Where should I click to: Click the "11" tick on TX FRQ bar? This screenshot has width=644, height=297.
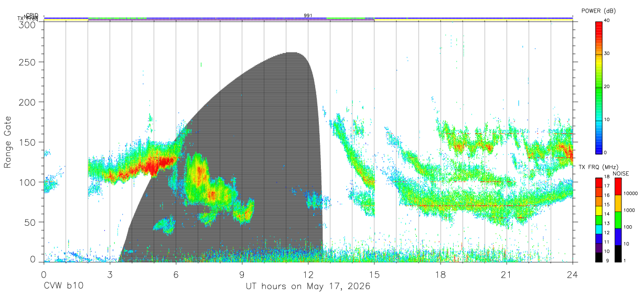click(x=606, y=243)
